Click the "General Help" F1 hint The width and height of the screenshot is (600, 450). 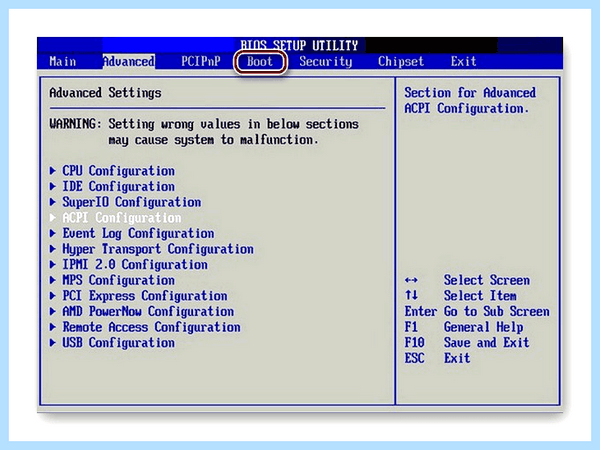point(484,327)
